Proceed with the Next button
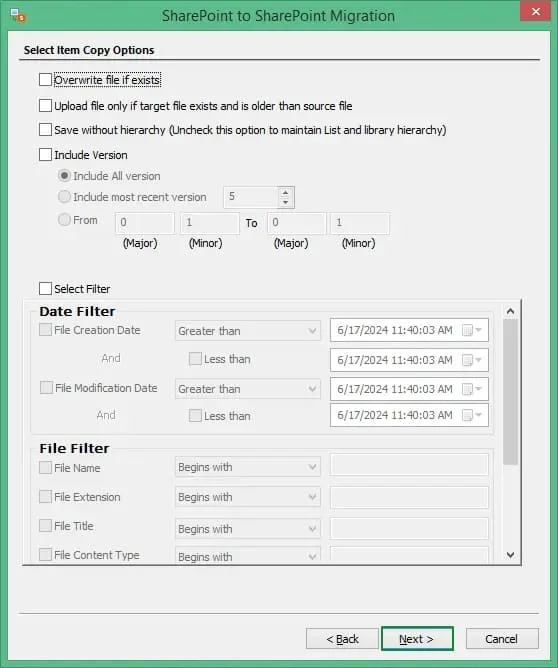Viewport: 558px width, 668px height. coord(417,639)
